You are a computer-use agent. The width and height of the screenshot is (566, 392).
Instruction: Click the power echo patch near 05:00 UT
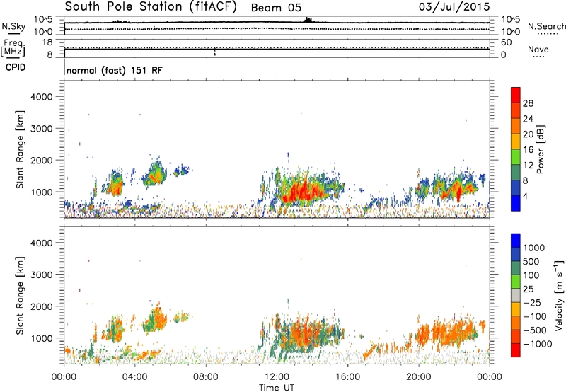coord(155,175)
